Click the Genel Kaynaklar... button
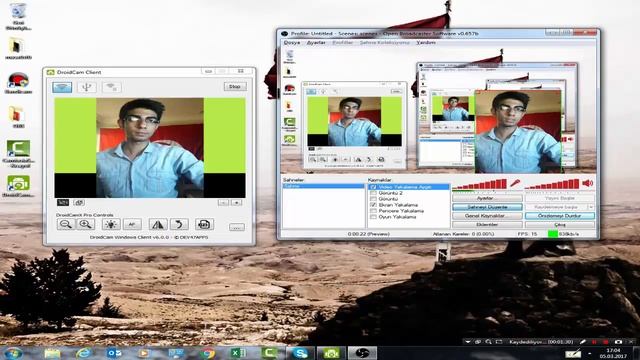Image resolution: width=640 pixels, height=360 pixels. point(487,216)
